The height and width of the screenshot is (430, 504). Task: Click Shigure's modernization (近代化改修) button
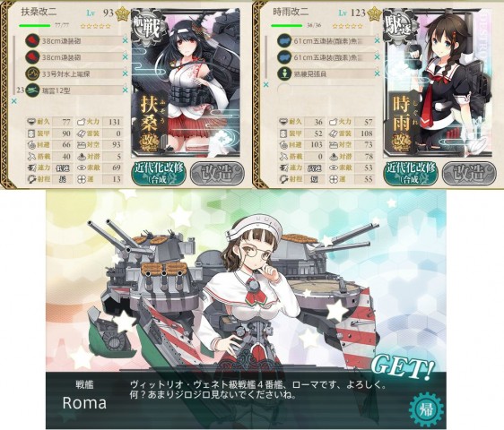411,174
